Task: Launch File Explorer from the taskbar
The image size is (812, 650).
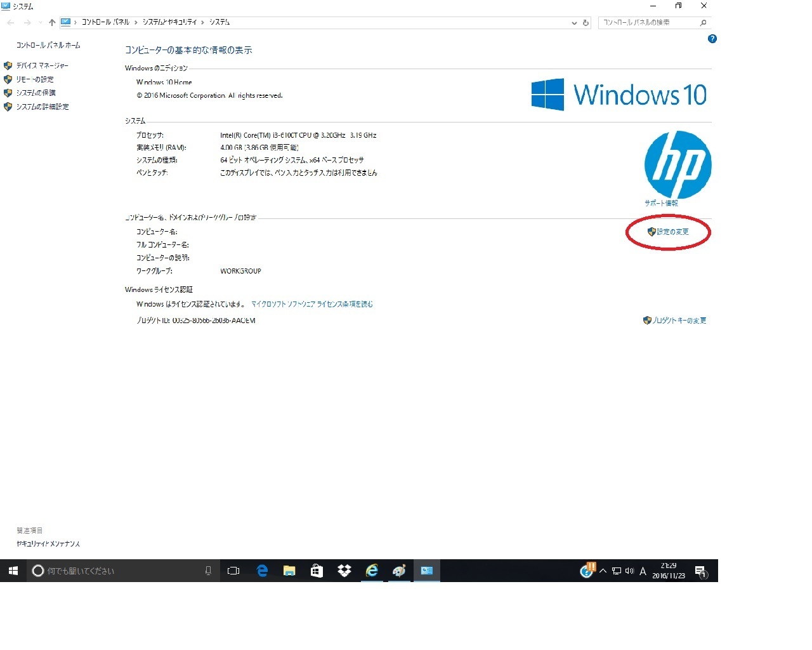Action: (x=289, y=571)
